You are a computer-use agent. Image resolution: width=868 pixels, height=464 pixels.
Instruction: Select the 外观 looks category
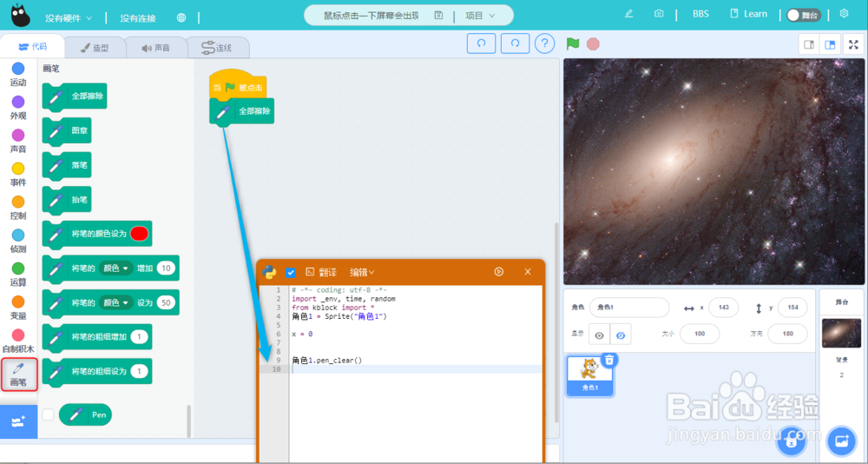tap(18, 108)
